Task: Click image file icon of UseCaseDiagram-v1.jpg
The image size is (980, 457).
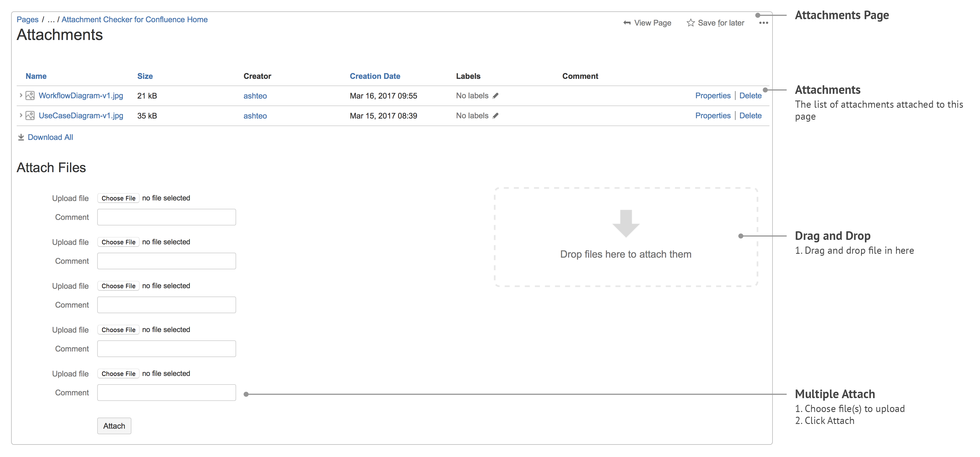Action: pos(30,115)
